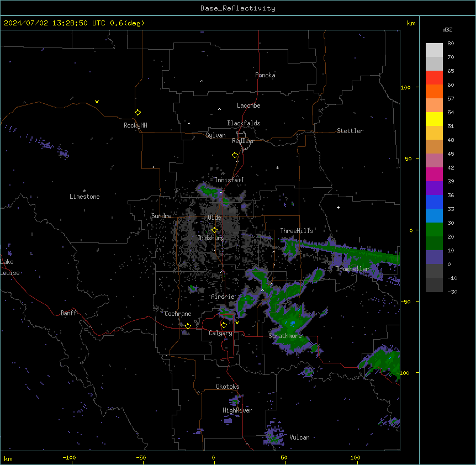Select the RedDeer label
476x465 pixels.
click(x=243, y=141)
